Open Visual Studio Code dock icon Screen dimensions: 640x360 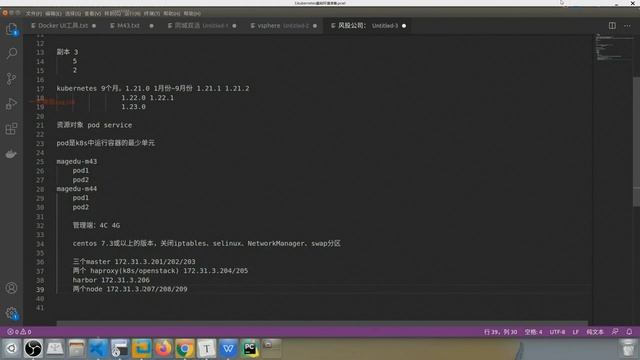pos(98,349)
